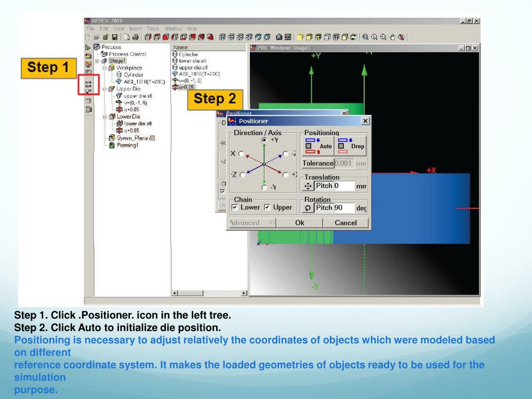
Task: Collapse the Workpiece tree node
Action: [x=104, y=68]
